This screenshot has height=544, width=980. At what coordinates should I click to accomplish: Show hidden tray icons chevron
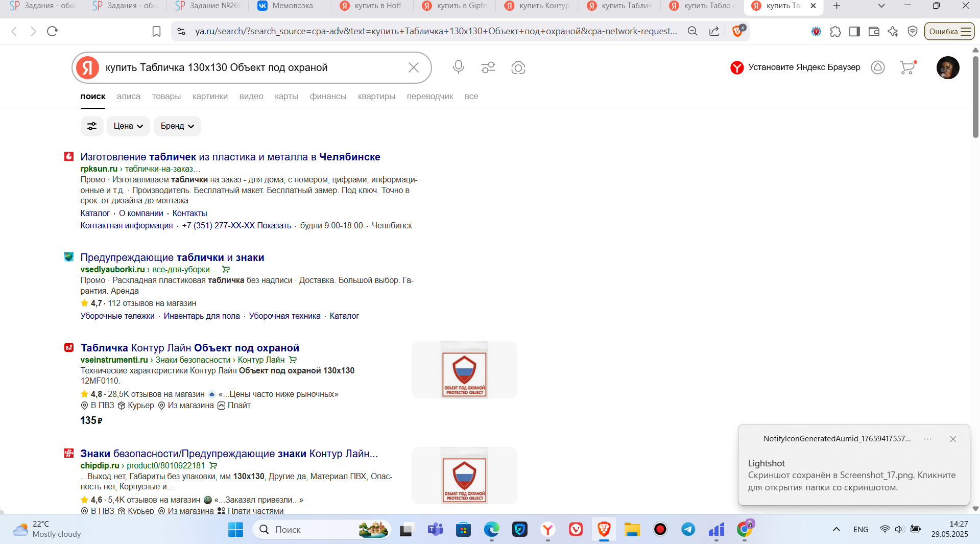[836, 529]
